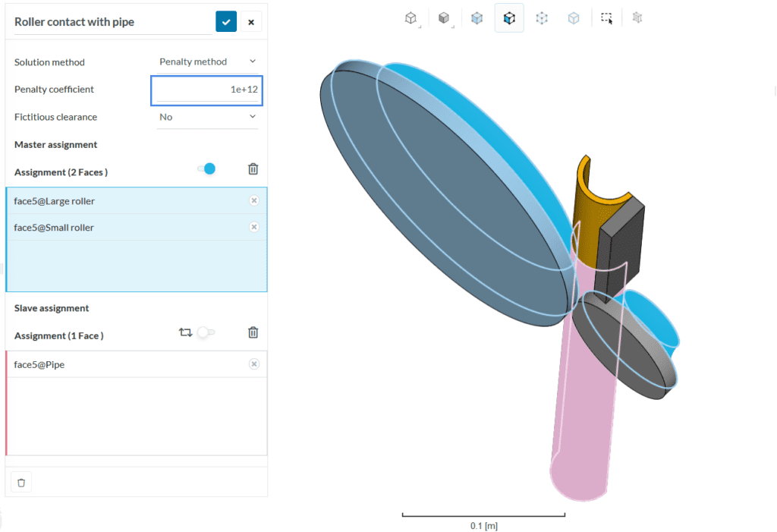Swap master and slave assignments
777x532 pixels.
pyautogui.click(x=185, y=332)
